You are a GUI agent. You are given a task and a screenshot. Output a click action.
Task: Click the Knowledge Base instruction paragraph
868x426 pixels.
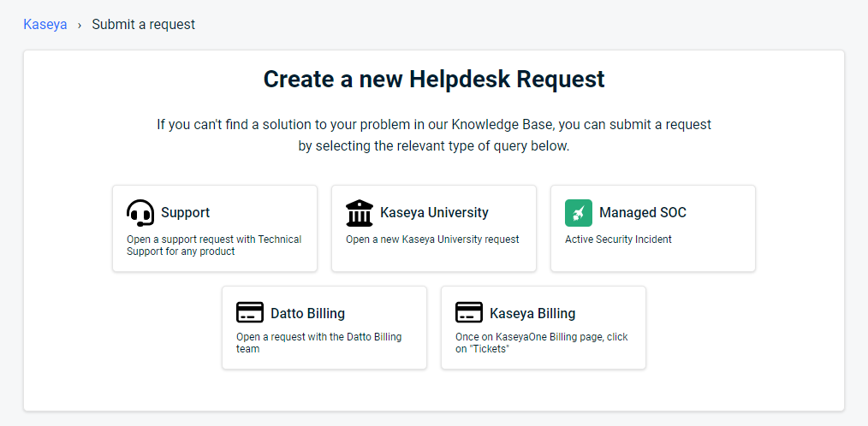[x=434, y=135]
